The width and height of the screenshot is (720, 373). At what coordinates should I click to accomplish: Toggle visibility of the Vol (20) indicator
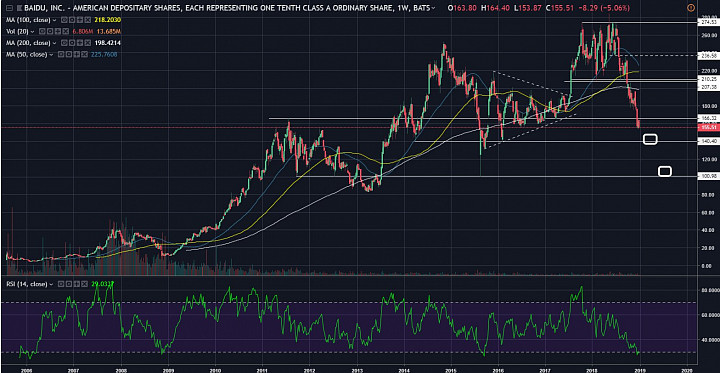[42, 31]
